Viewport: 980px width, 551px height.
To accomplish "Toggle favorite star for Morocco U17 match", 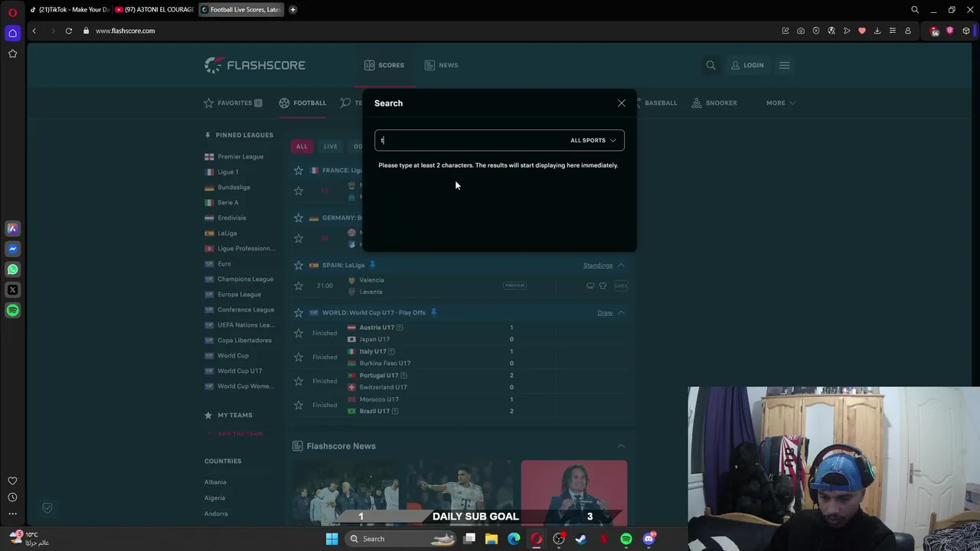I will pos(299,405).
